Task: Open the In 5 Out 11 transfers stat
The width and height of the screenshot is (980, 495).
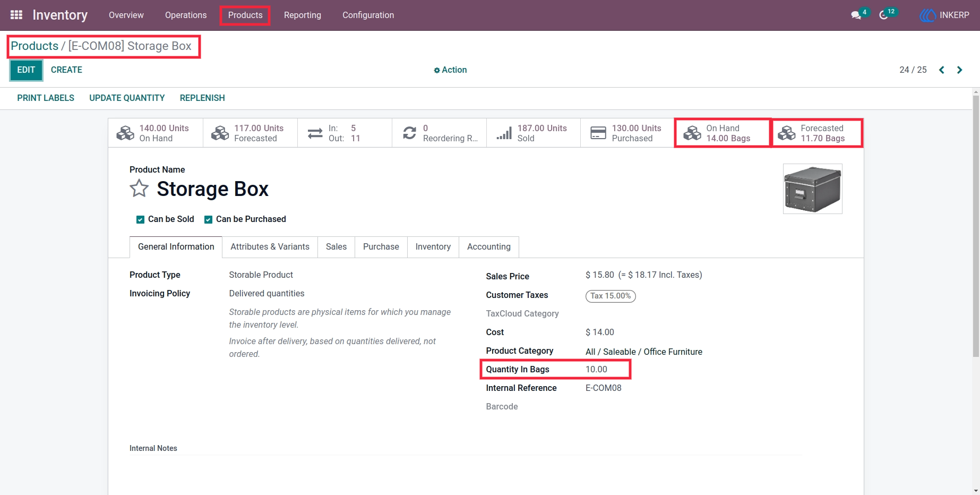Action: 345,133
